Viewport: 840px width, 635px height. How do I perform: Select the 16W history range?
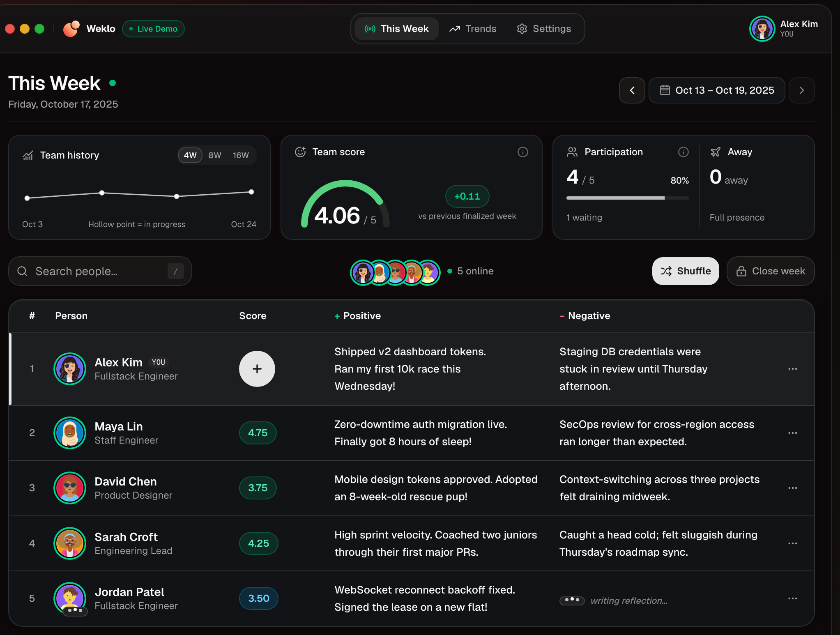(x=241, y=155)
